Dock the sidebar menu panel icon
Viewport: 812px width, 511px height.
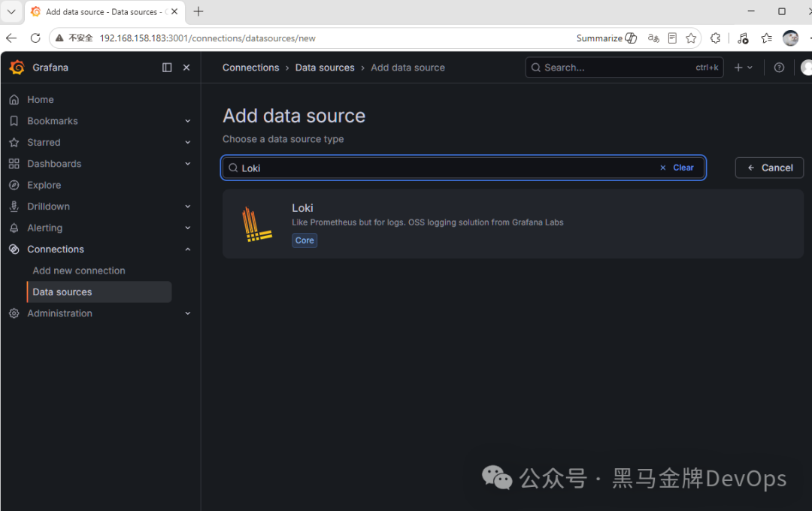167,68
